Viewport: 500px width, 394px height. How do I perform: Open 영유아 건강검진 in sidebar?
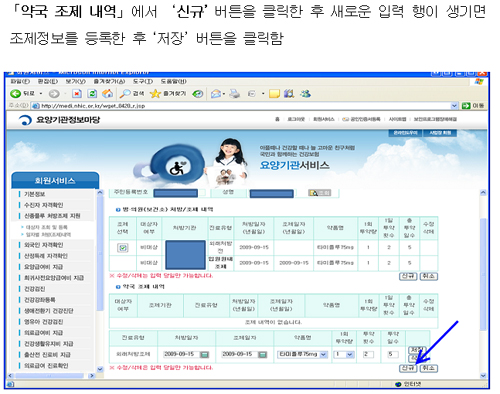(43, 322)
